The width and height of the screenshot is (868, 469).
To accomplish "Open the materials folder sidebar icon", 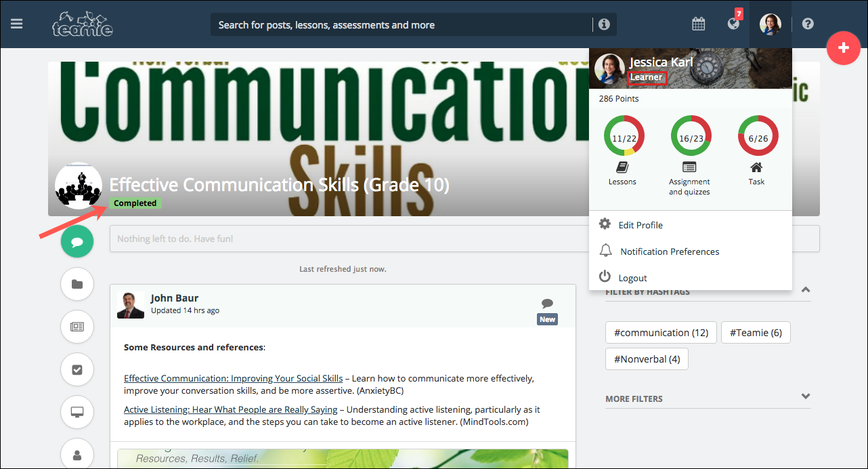I will (x=77, y=284).
